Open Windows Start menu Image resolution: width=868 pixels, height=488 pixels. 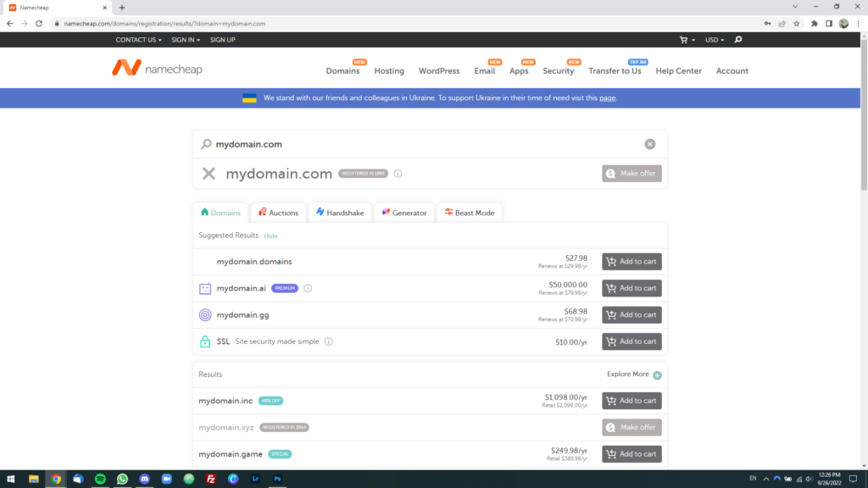click(x=10, y=480)
